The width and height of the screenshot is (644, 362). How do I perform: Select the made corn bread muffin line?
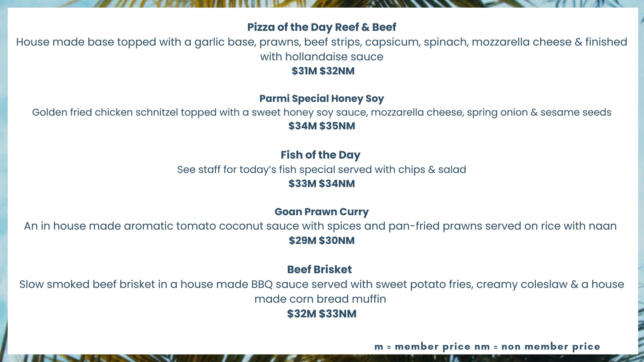(320, 299)
